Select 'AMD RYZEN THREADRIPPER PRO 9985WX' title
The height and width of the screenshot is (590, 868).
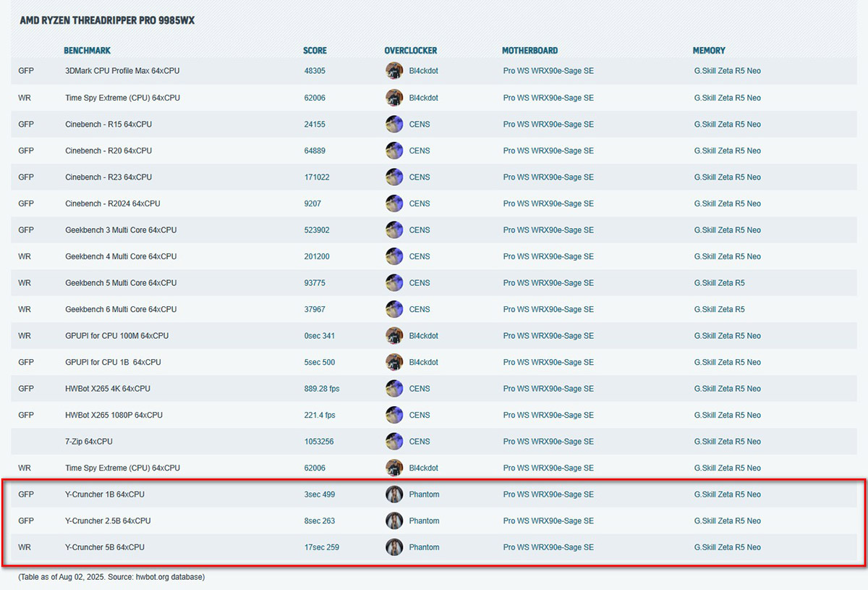point(107,20)
